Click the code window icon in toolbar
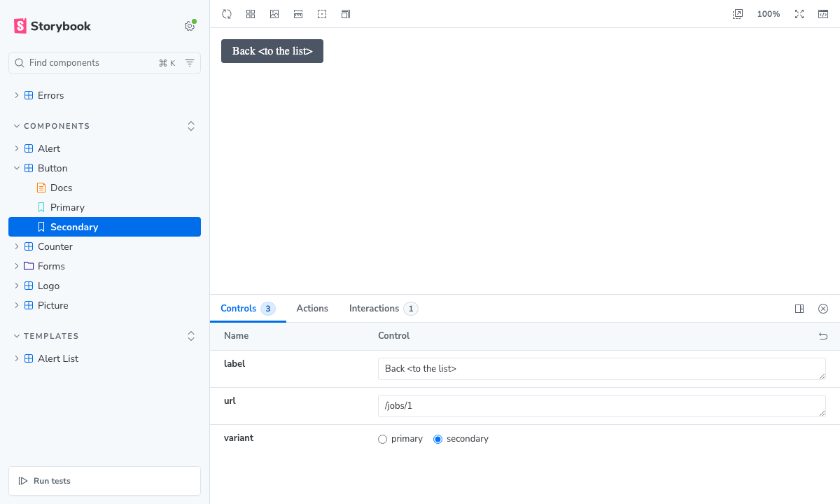The width and height of the screenshot is (840, 504). pos(823,14)
